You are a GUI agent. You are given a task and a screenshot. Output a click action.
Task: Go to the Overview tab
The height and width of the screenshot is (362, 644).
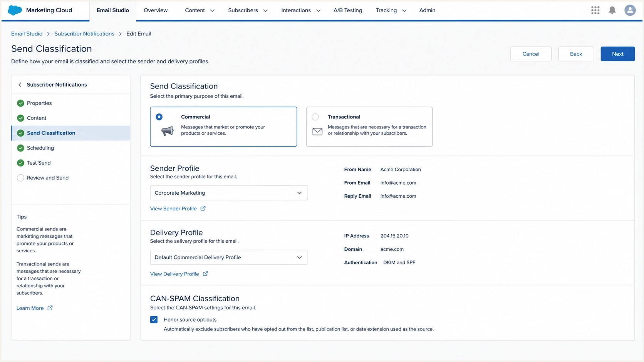pos(156,10)
